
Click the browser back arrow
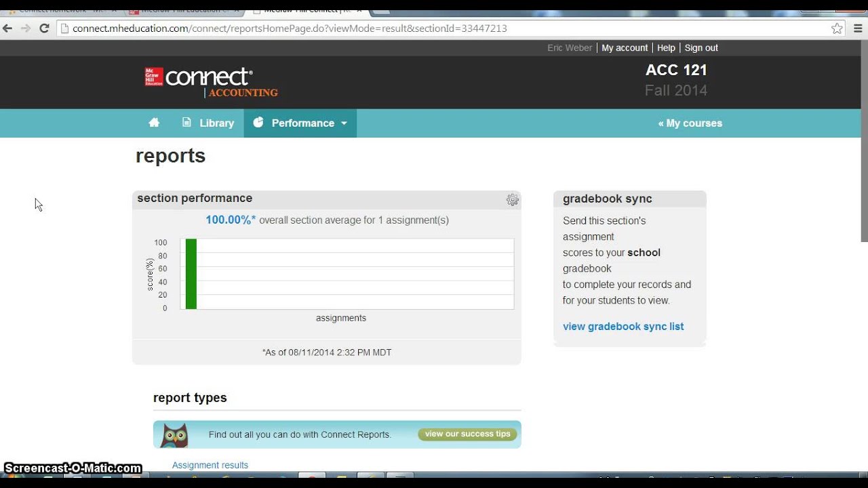click(8, 28)
